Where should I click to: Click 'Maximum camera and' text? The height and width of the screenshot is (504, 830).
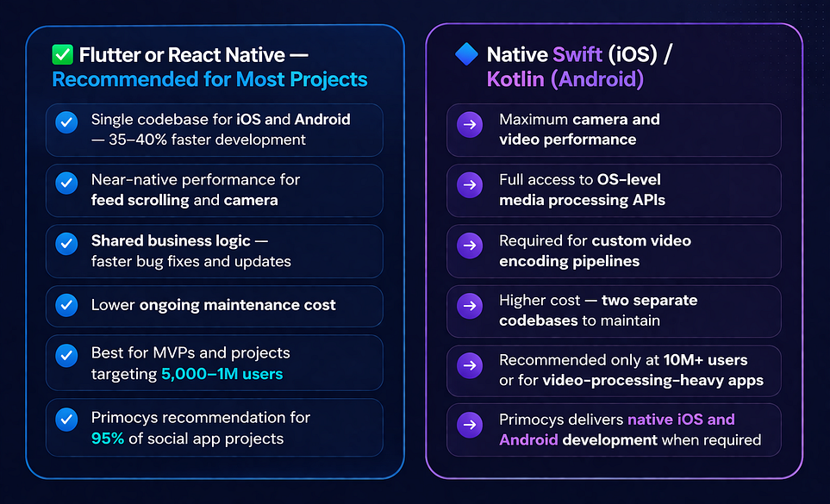click(x=580, y=120)
